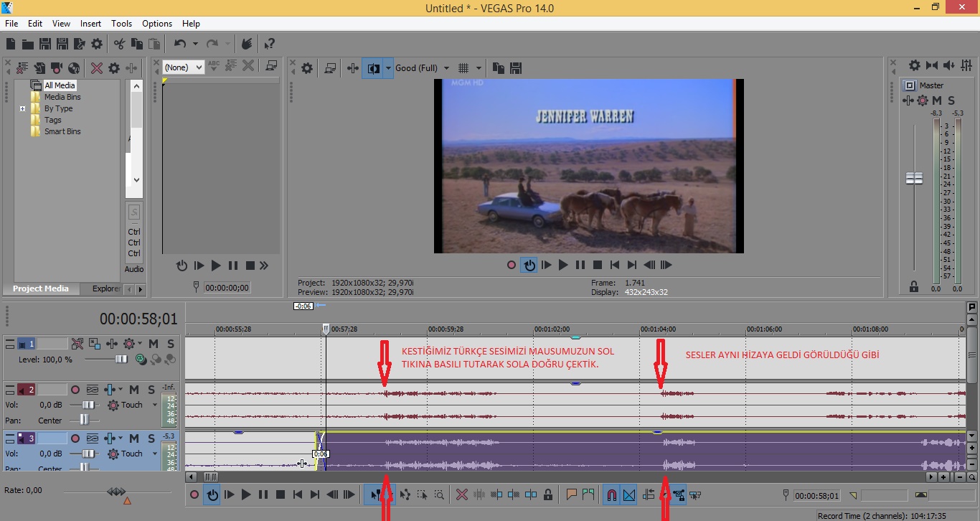Open the Edit menu

(35, 24)
